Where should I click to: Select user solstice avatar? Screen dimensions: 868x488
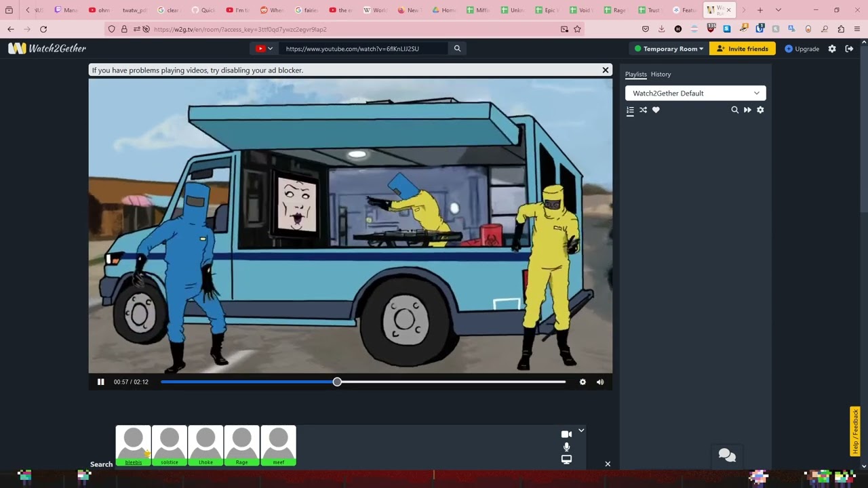tap(170, 446)
